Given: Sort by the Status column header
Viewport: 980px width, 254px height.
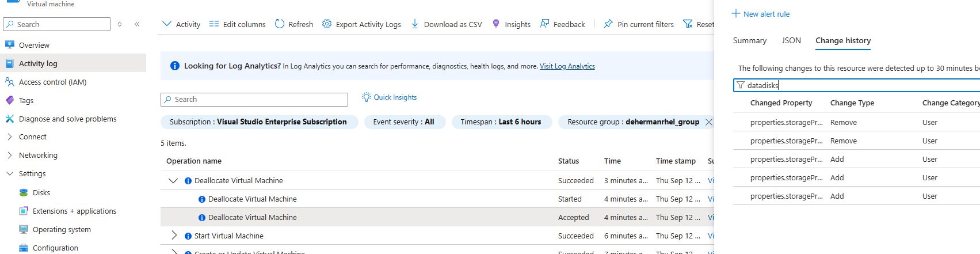Looking at the screenshot, I should pos(569,161).
